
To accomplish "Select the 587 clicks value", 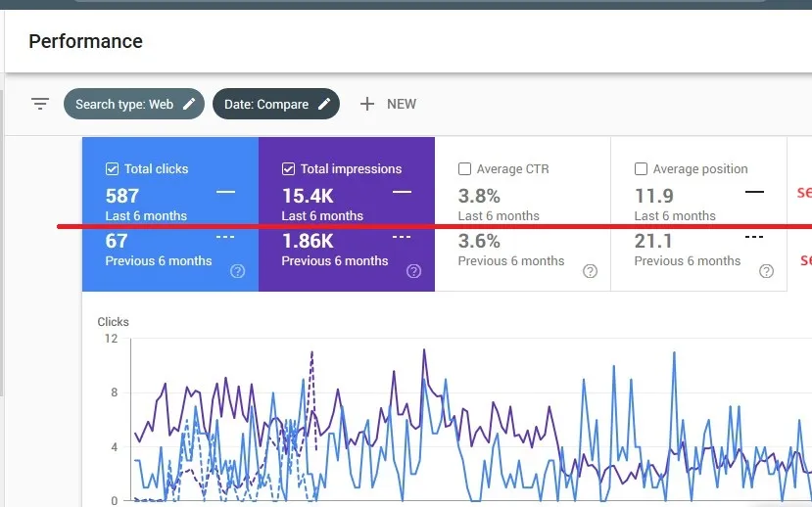I will coord(122,196).
